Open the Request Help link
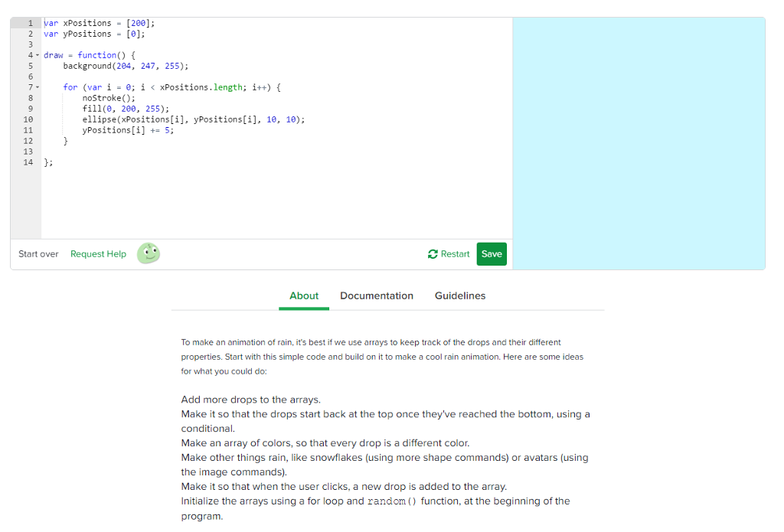The width and height of the screenshot is (784, 532). (x=98, y=254)
